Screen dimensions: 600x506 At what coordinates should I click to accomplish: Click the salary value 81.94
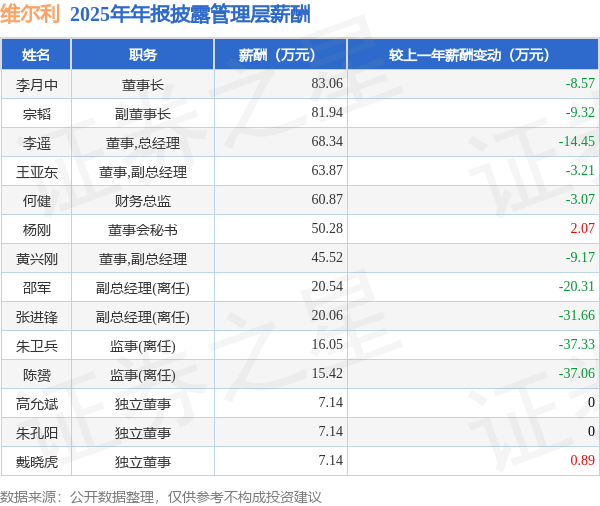pos(327,112)
